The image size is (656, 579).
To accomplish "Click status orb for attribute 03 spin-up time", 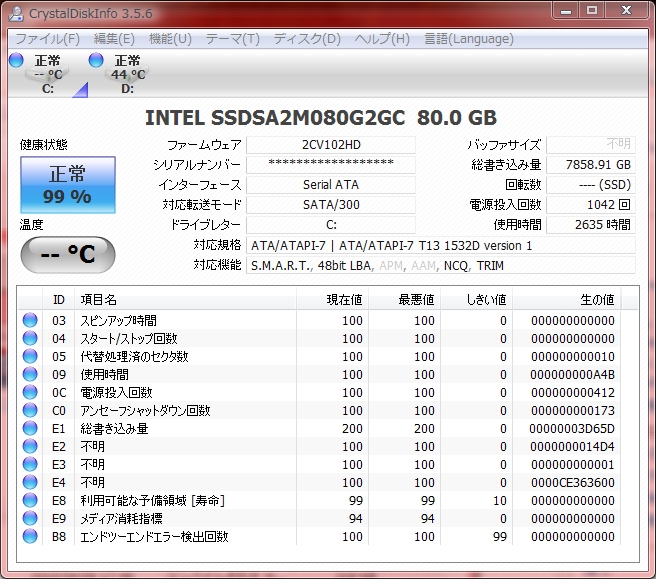I will tap(30, 321).
